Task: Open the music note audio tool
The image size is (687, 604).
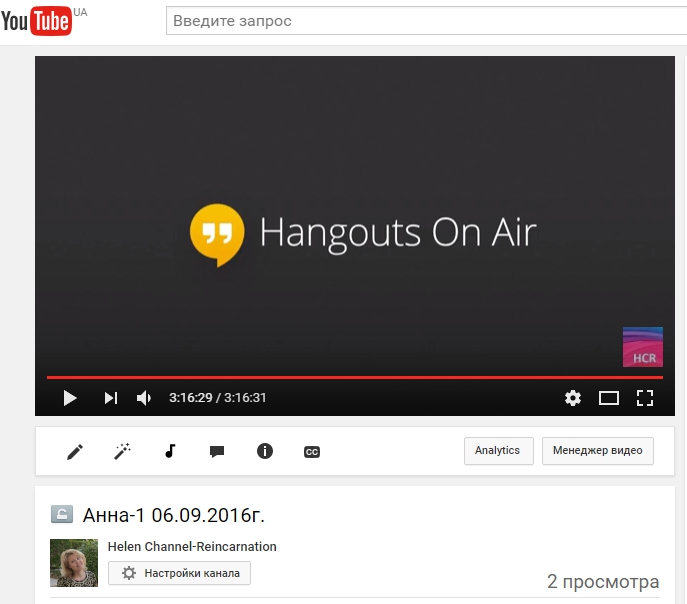Action: (x=169, y=451)
